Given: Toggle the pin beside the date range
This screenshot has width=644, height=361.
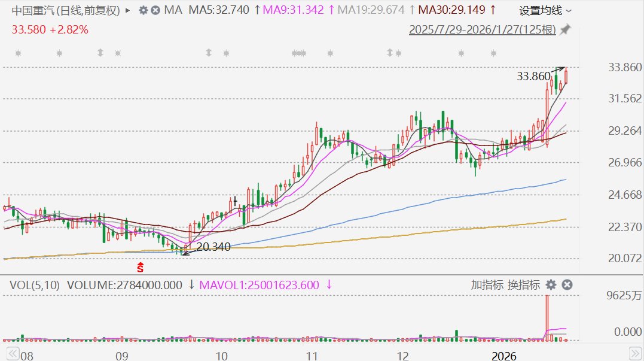Looking at the screenshot, I should pyautogui.click(x=565, y=30).
